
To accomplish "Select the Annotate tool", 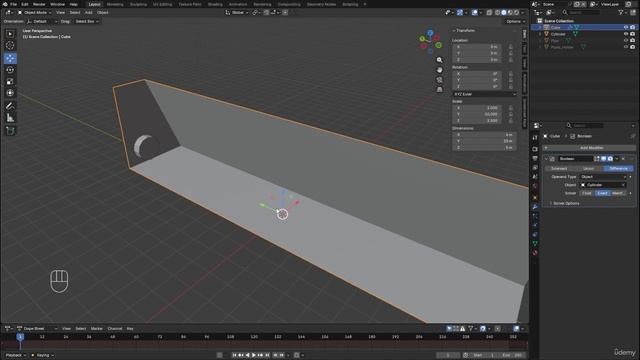I will 10,106.
